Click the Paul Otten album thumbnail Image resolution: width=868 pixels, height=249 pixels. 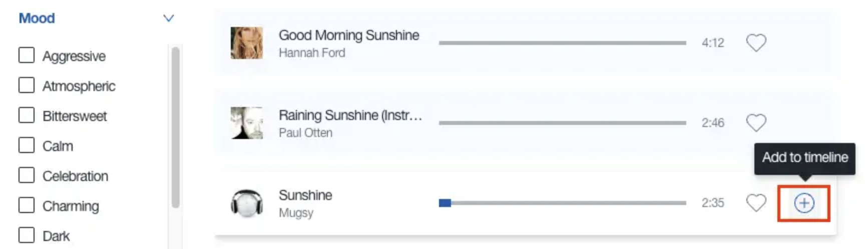pyautogui.click(x=247, y=123)
